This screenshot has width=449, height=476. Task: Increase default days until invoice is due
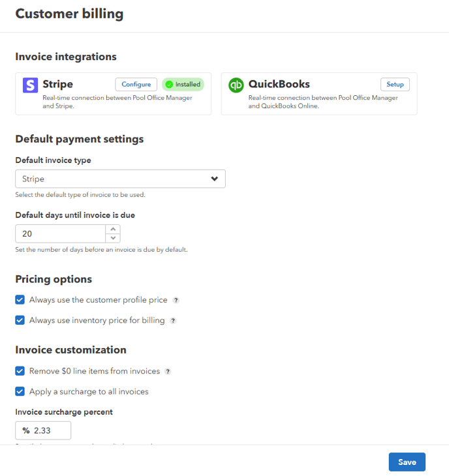pyautogui.click(x=113, y=229)
